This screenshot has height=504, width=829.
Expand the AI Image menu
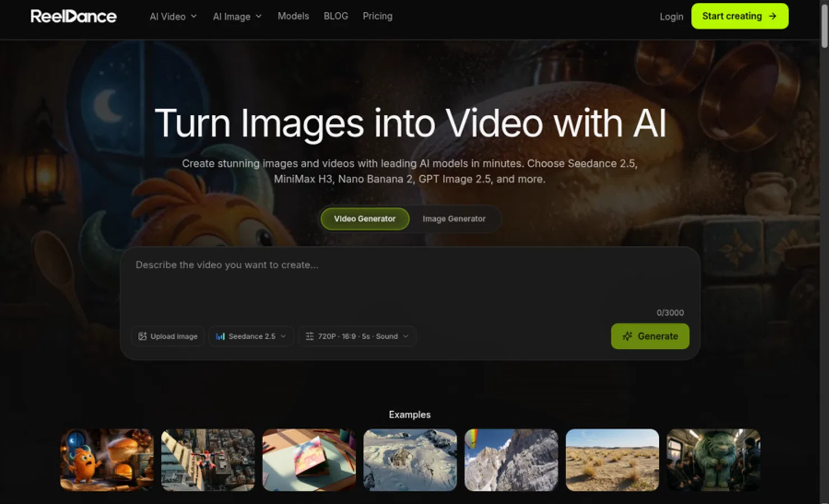(237, 17)
